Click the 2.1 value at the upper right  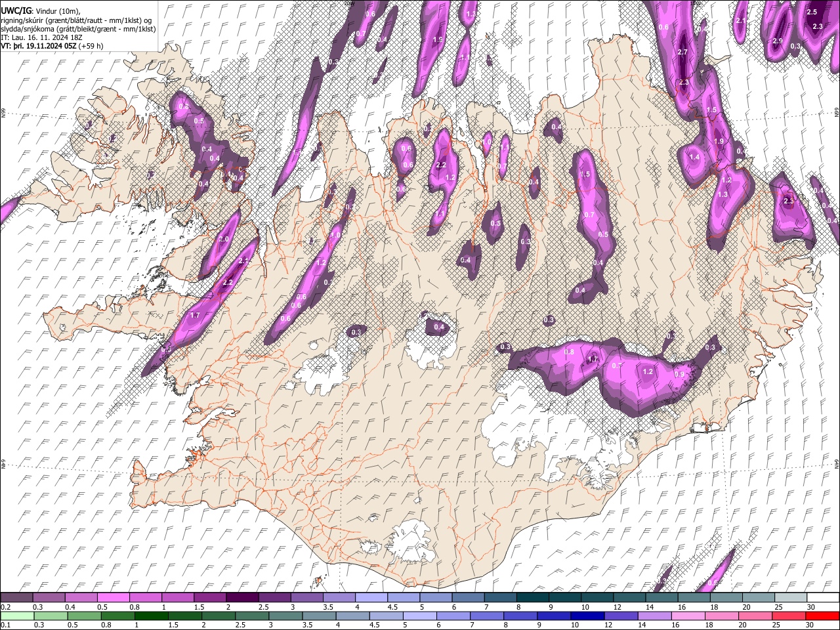click(x=741, y=21)
